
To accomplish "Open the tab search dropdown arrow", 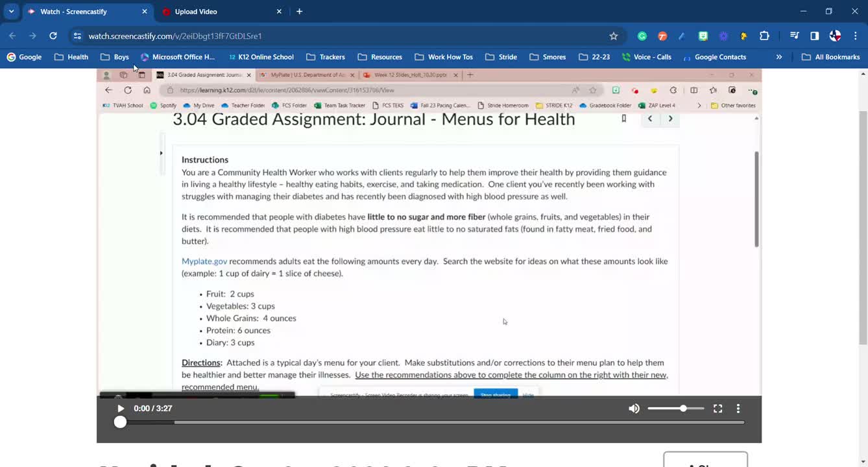I will 11,11.
